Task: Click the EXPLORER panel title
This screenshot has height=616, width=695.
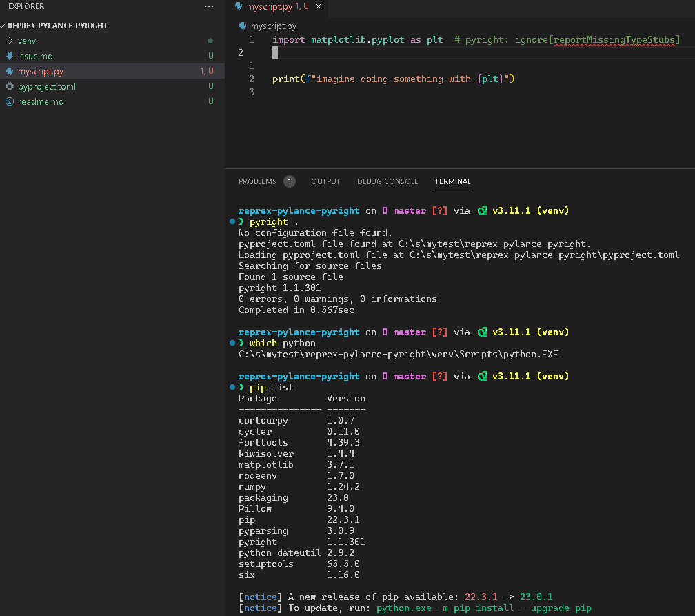Action: pyautogui.click(x=26, y=6)
